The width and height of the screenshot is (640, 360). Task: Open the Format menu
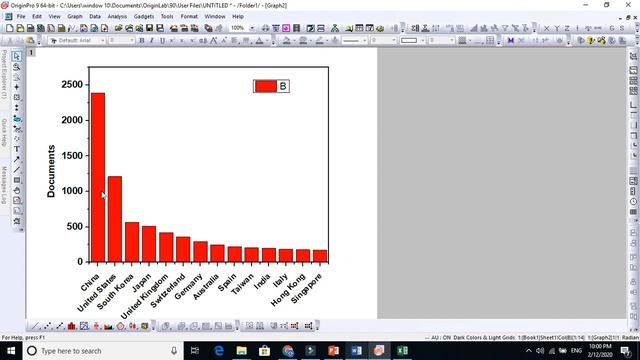(x=189, y=17)
